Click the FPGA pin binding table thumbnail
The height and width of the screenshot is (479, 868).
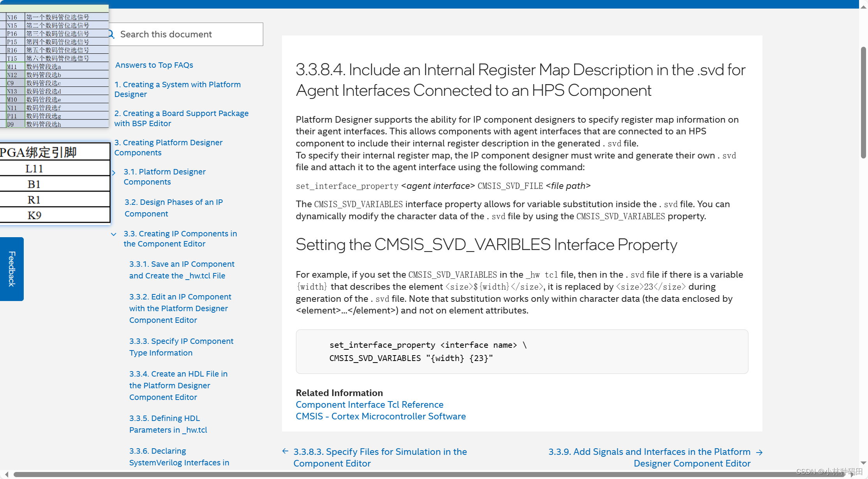click(x=55, y=183)
